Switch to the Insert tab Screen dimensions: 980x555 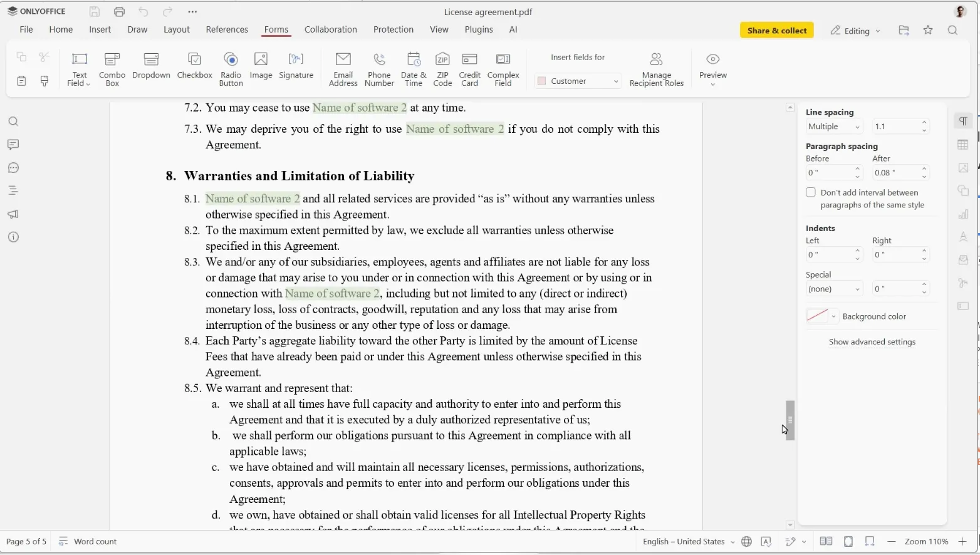(100, 29)
